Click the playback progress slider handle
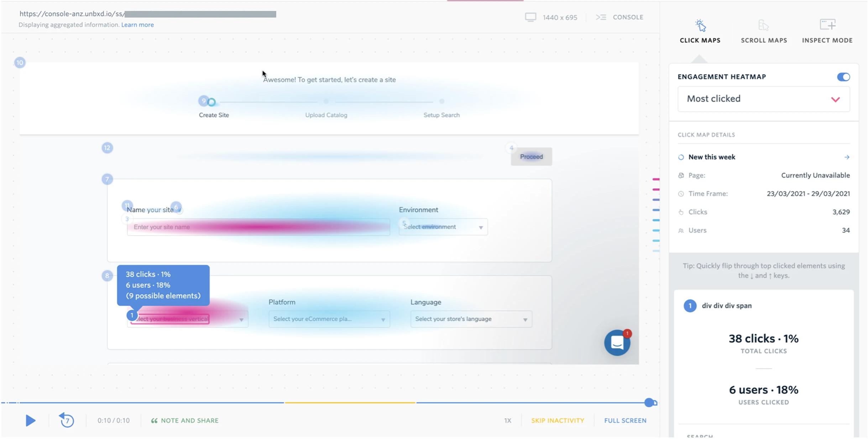 pos(649,403)
